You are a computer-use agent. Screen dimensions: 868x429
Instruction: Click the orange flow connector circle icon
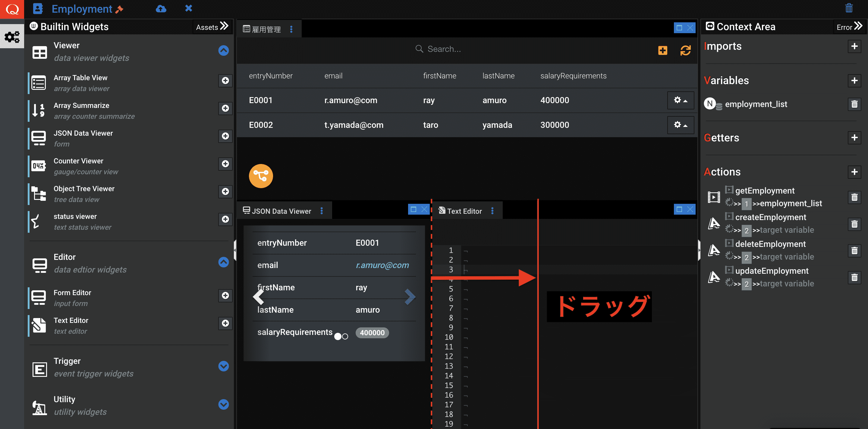261,176
